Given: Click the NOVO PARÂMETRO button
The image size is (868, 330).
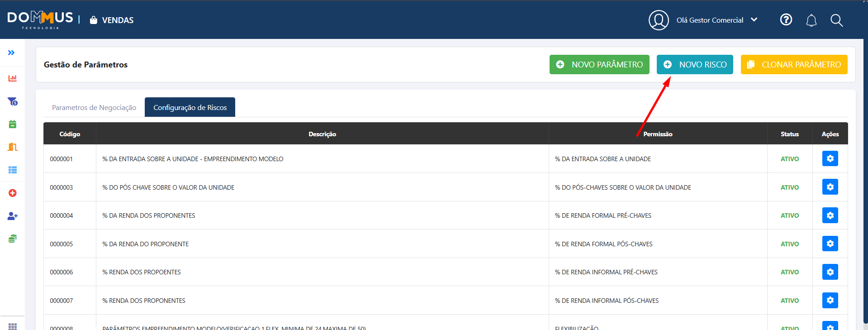Looking at the screenshot, I should pyautogui.click(x=599, y=64).
